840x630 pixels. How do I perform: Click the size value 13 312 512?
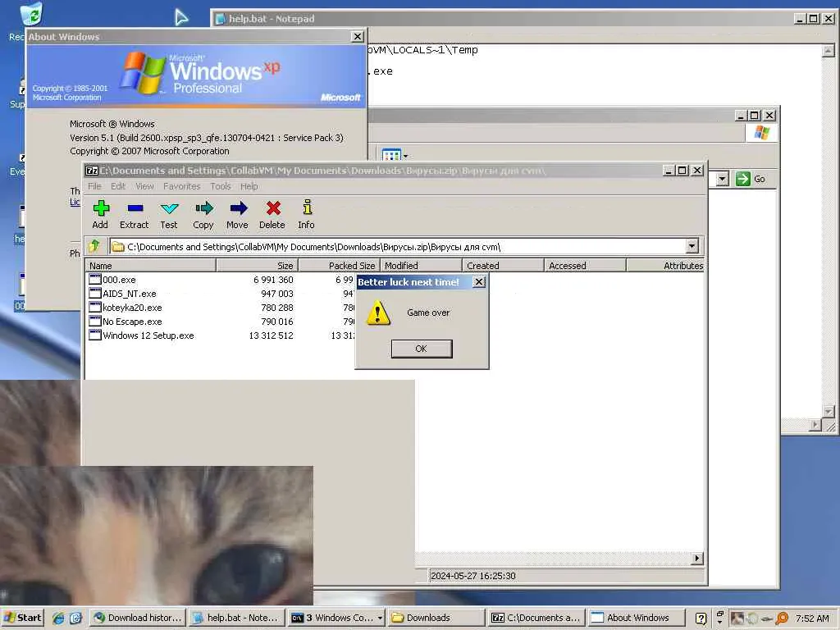tap(271, 336)
